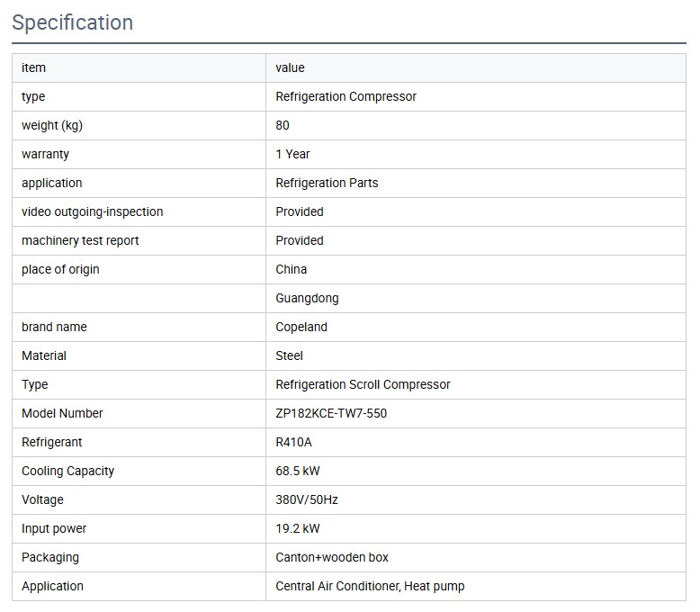Click the 68.5 kW cooling capacity value

tap(298, 471)
